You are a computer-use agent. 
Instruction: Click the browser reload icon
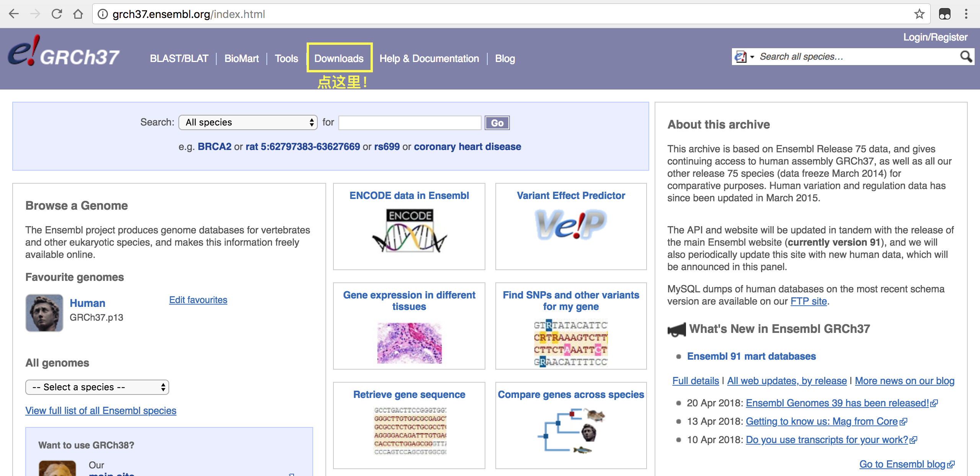click(x=57, y=14)
